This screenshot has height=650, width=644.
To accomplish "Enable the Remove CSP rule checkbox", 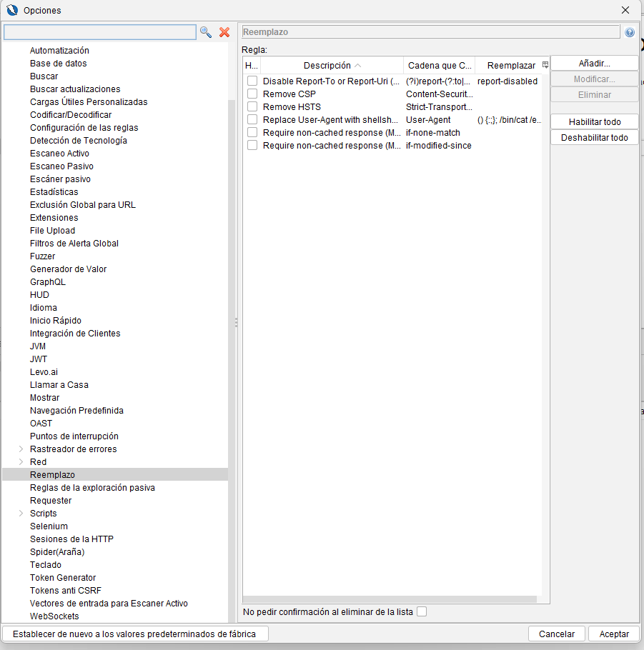I will click(252, 94).
